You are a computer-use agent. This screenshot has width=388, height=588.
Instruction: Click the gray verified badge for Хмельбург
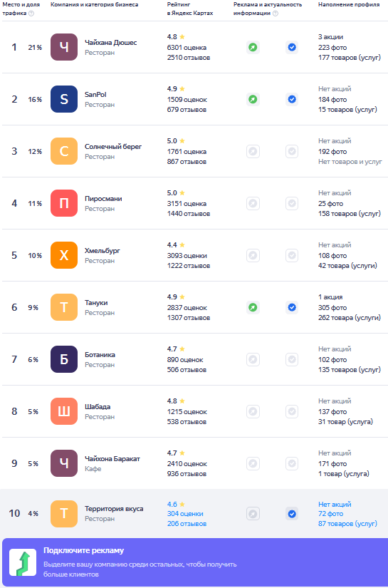292,255
